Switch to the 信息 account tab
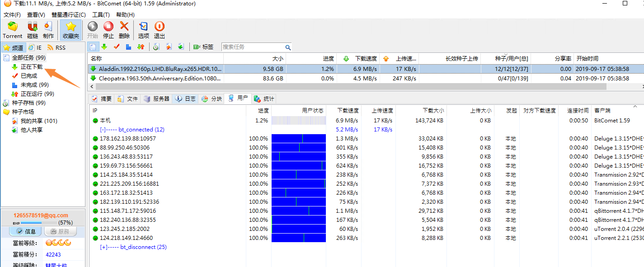The height and width of the screenshot is (267, 644). pos(26,231)
